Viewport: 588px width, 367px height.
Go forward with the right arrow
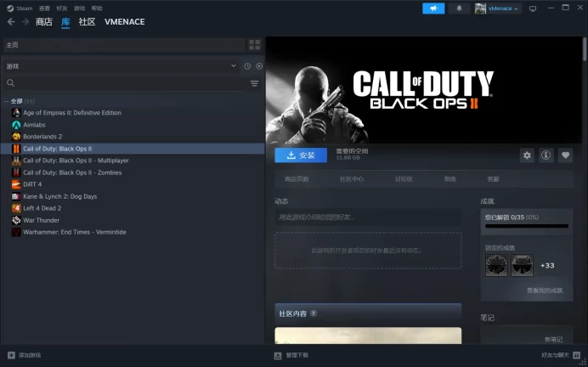(x=25, y=22)
